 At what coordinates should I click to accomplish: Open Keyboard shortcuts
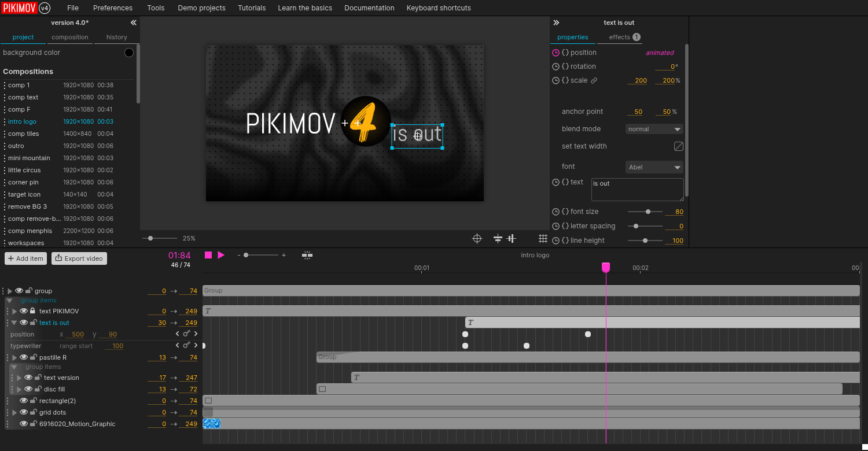pos(439,8)
